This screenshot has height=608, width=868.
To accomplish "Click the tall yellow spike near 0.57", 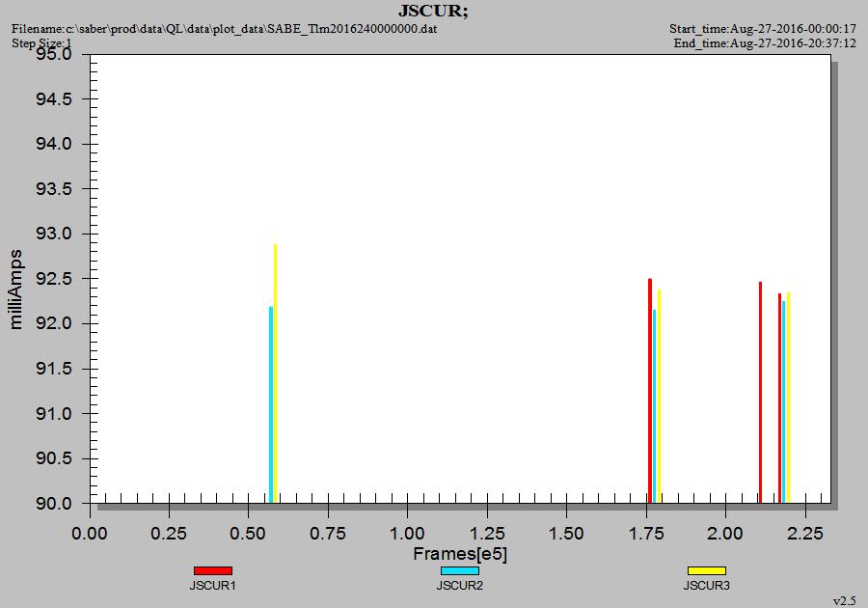I will (275, 373).
